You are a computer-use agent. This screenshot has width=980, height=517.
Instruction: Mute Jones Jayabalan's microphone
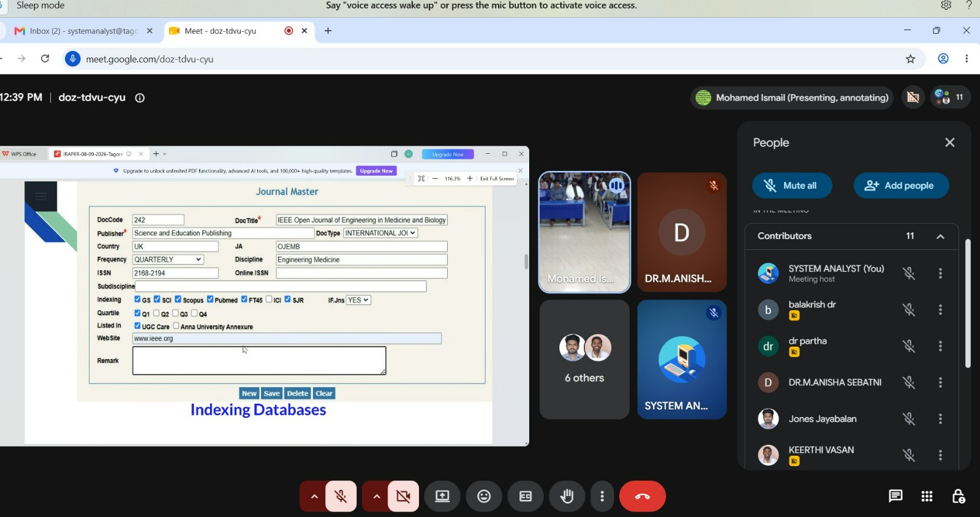coord(909,419)
